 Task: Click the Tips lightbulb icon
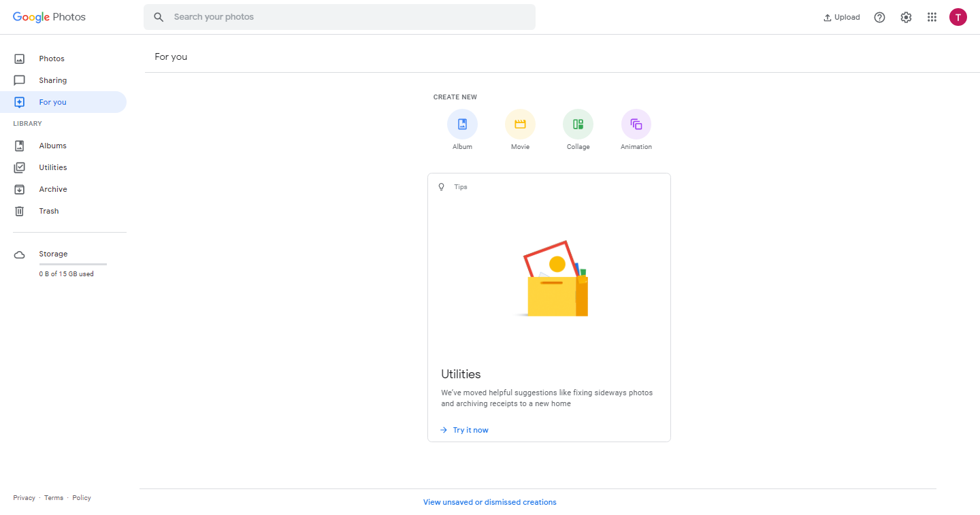pyautogui.click(x=441, y=186)
